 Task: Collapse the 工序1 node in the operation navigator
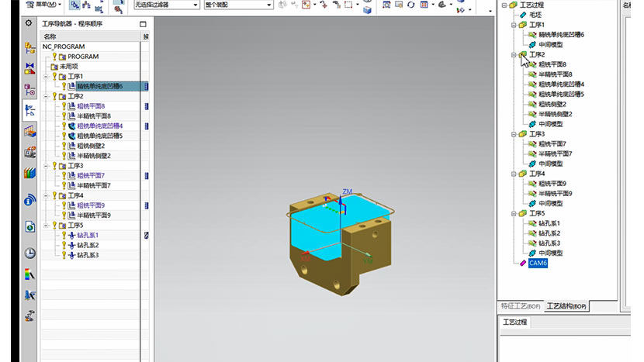pyautogui.click(x=47, y=77)
